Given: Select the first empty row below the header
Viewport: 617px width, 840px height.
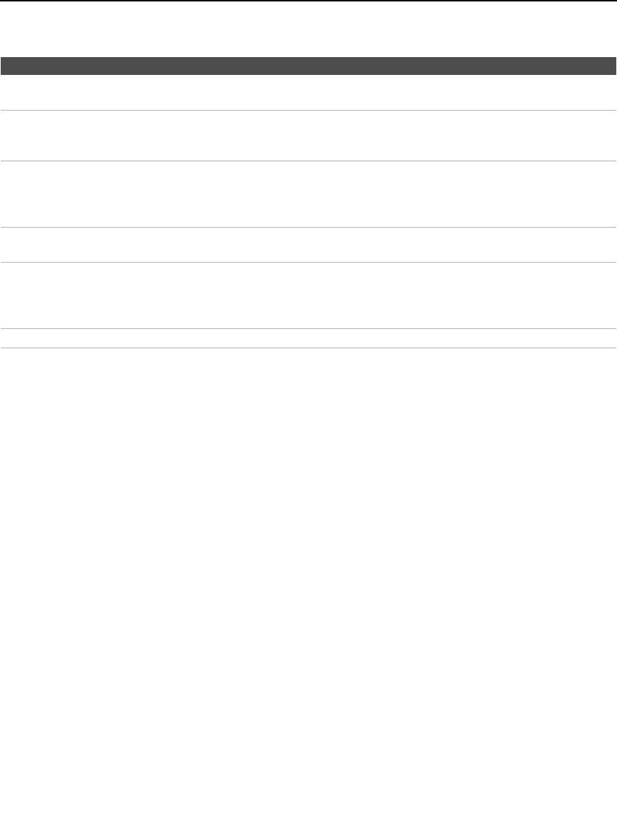Looking at the screenshot, I should coord(308,93).
